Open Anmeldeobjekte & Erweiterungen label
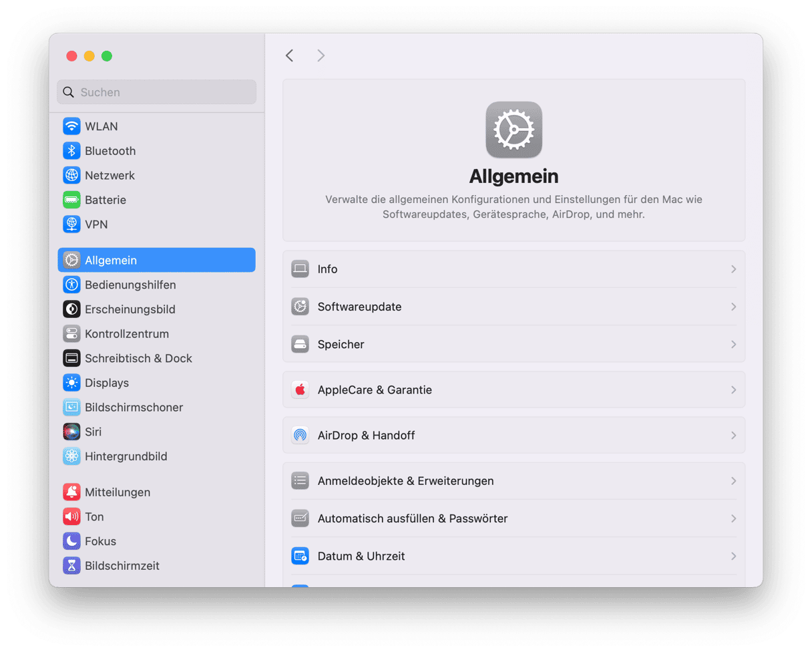This screenshot has height=652, width=812. [406, 481]
